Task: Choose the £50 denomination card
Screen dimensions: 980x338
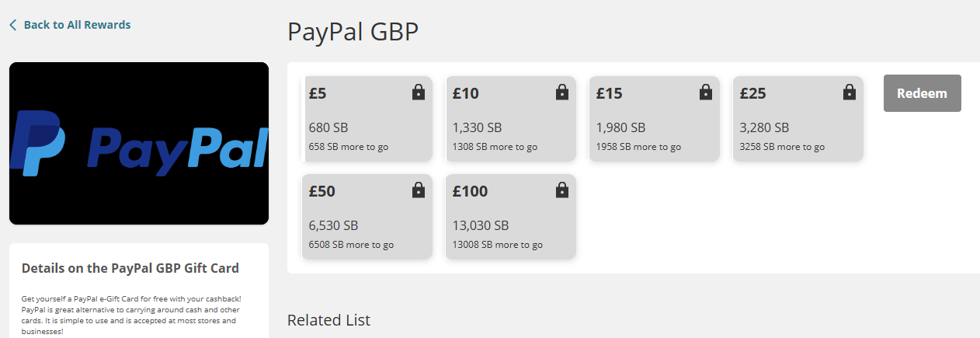Action: click(367, 217)
